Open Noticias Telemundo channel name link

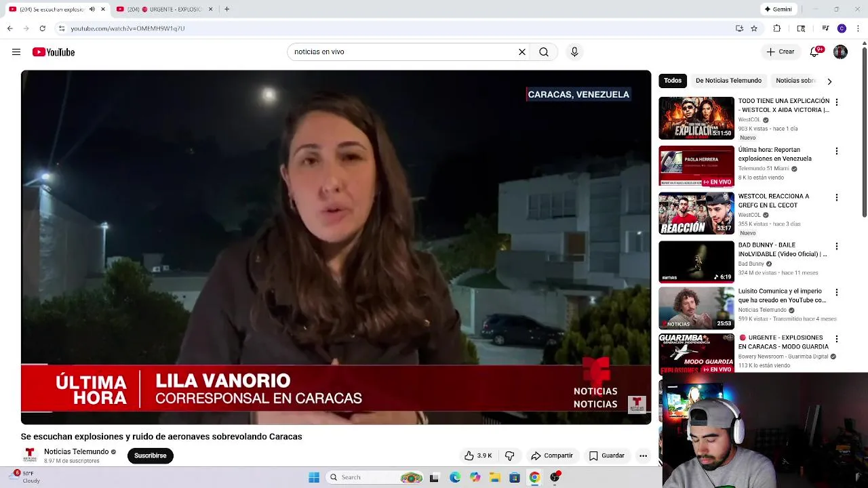point(76,452)
